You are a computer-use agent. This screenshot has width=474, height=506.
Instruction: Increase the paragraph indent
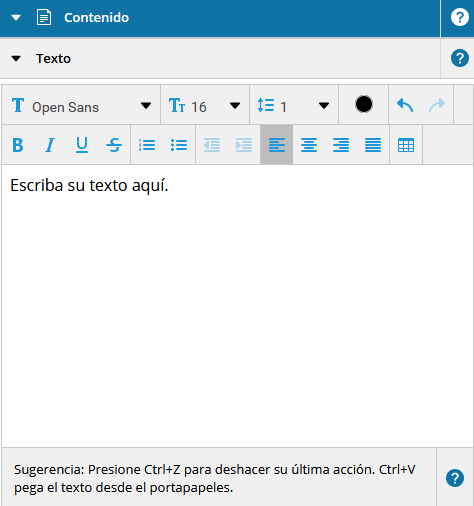coord(244,145)
